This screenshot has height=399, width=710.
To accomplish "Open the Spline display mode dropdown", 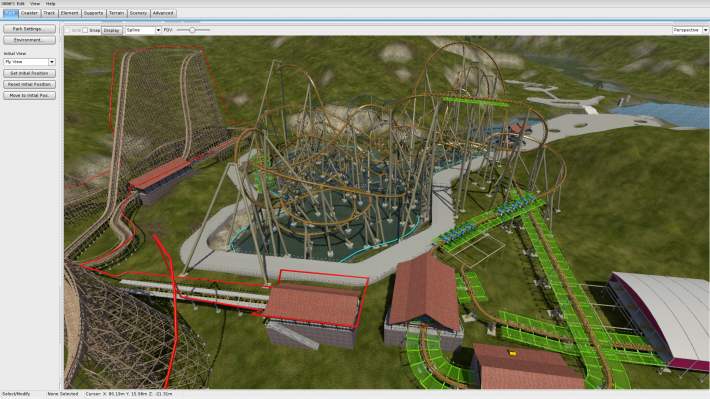I will click(143, 30).
